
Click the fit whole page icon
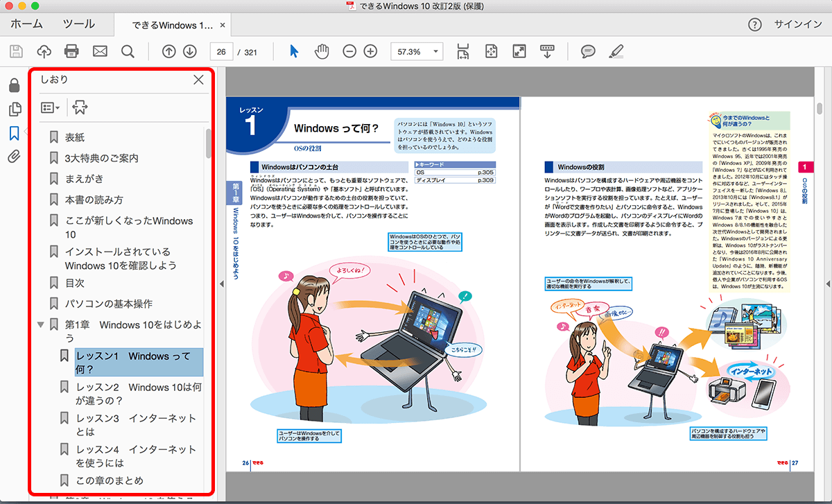coord(492,51)
